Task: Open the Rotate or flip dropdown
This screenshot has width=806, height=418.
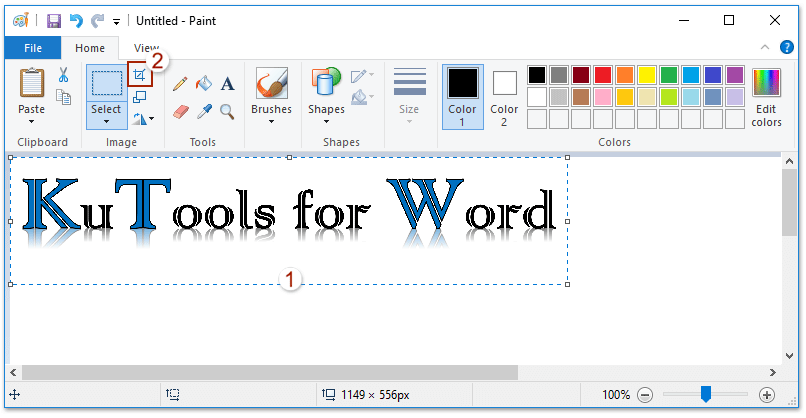Action: 144,119
